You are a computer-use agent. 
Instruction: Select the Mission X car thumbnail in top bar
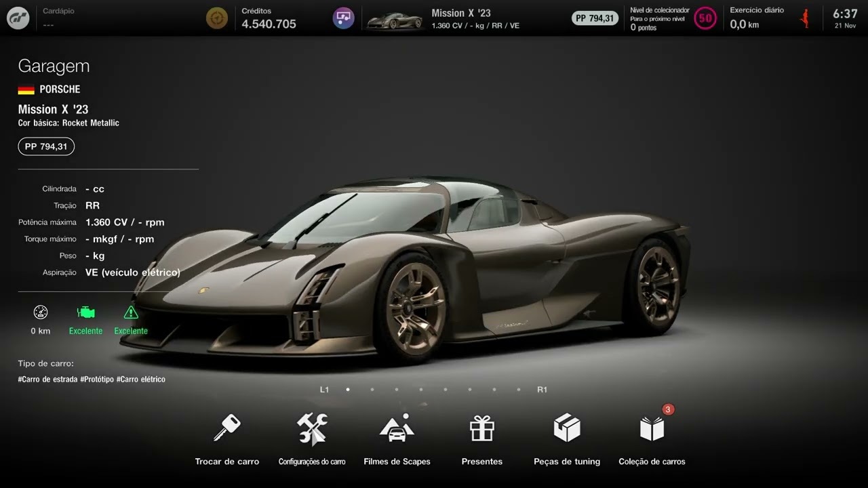[395, 20]
